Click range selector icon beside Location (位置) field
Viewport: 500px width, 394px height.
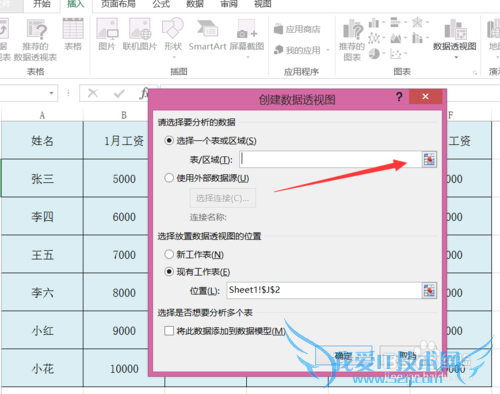429,290
